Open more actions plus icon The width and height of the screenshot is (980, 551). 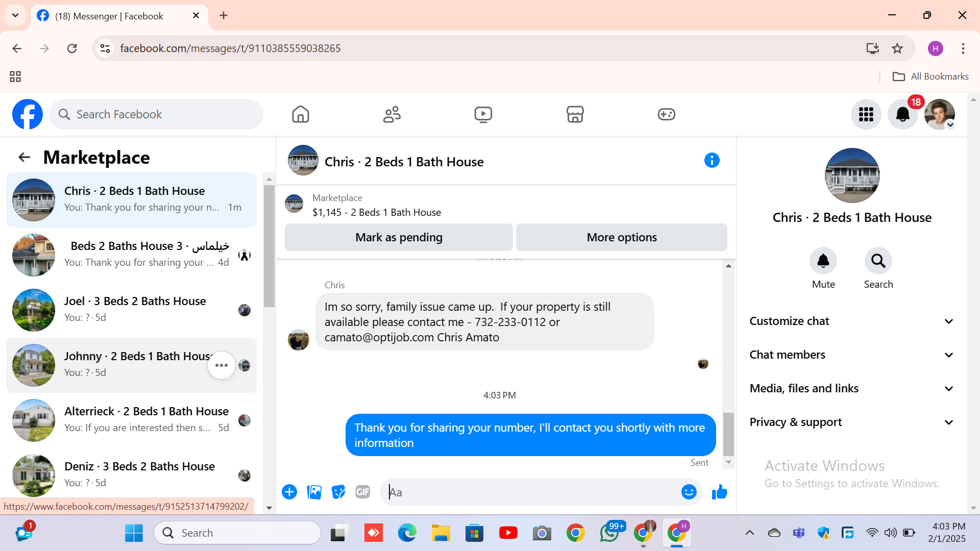point(289,492)
